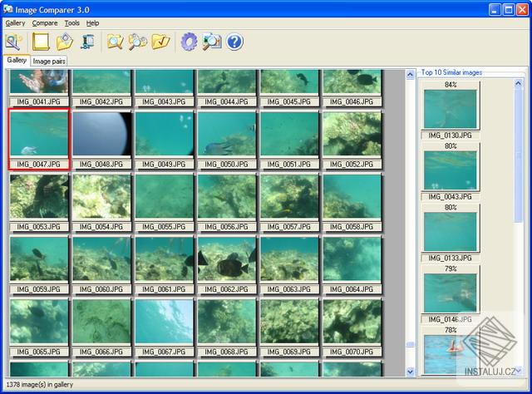Open similar image IMG_0043.JPG at 80%
The width and height of the screenshot is (532, 394).
click(x=451, y=170)
